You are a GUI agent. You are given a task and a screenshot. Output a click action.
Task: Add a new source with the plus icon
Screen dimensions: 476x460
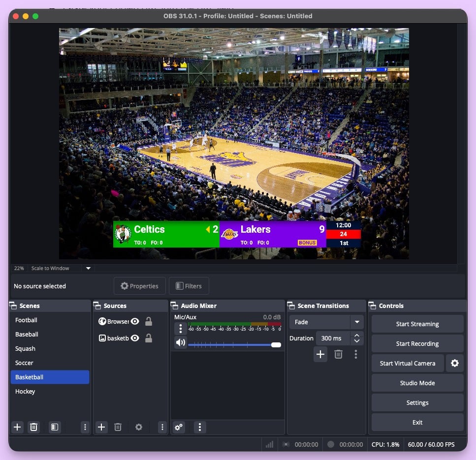(x=101, y=427)
